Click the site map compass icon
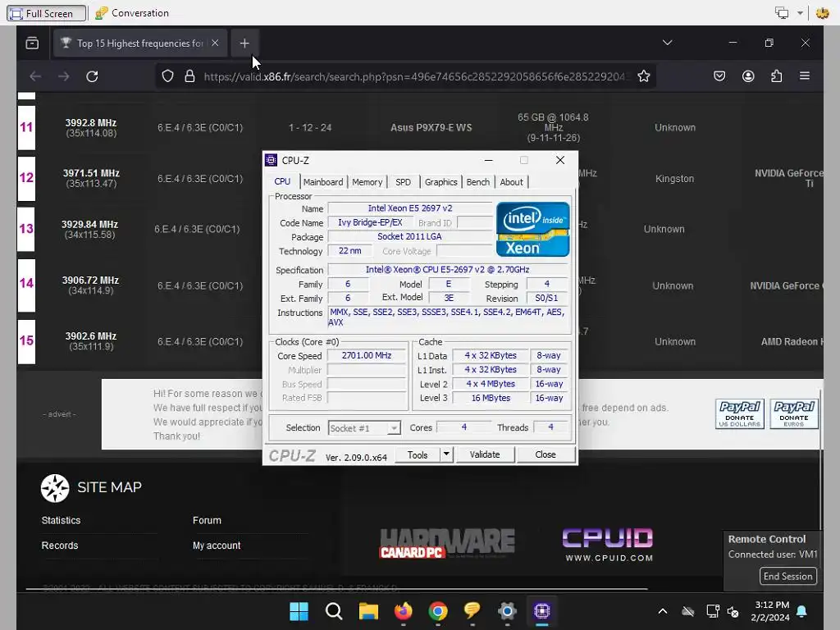 [55, 488]
